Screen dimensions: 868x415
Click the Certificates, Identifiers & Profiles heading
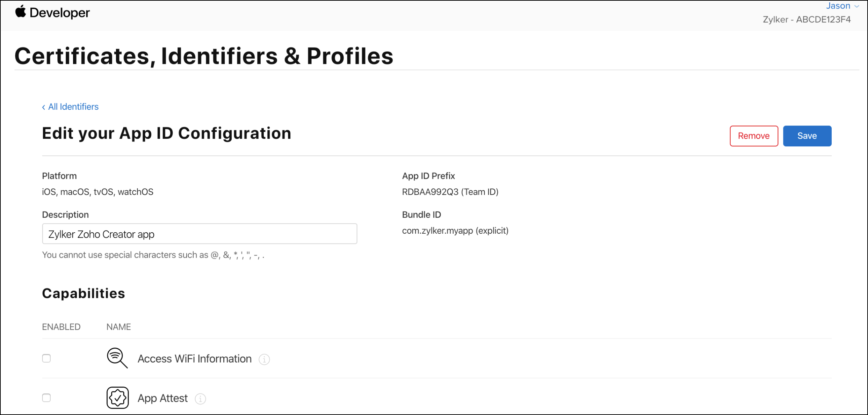click(204, 56)
